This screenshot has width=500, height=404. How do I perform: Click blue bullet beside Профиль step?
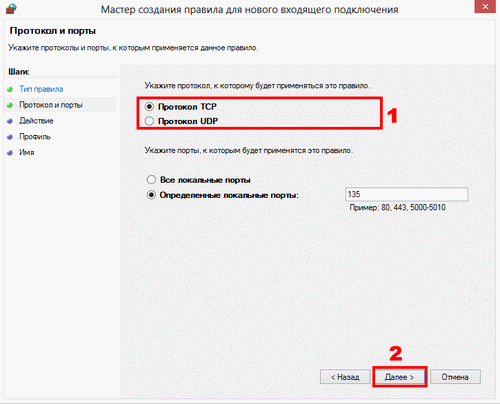tap(10, 137)
